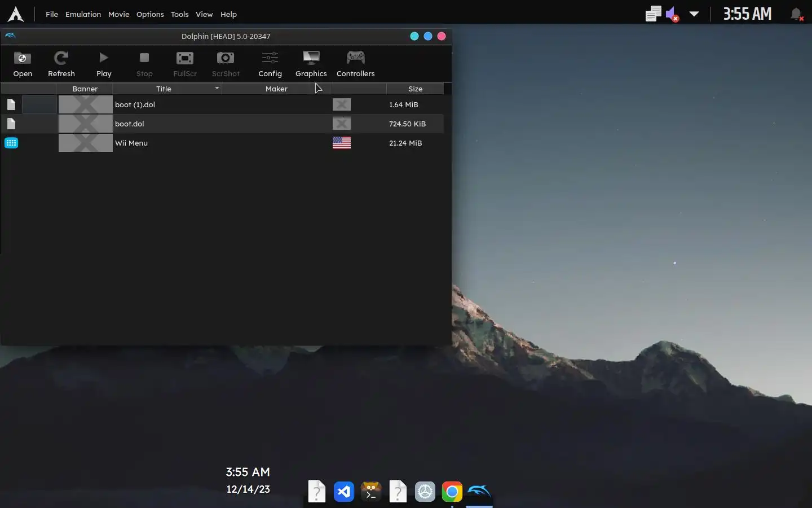Click unknown region icon of boot (1).dol

[x=342, y=104]
